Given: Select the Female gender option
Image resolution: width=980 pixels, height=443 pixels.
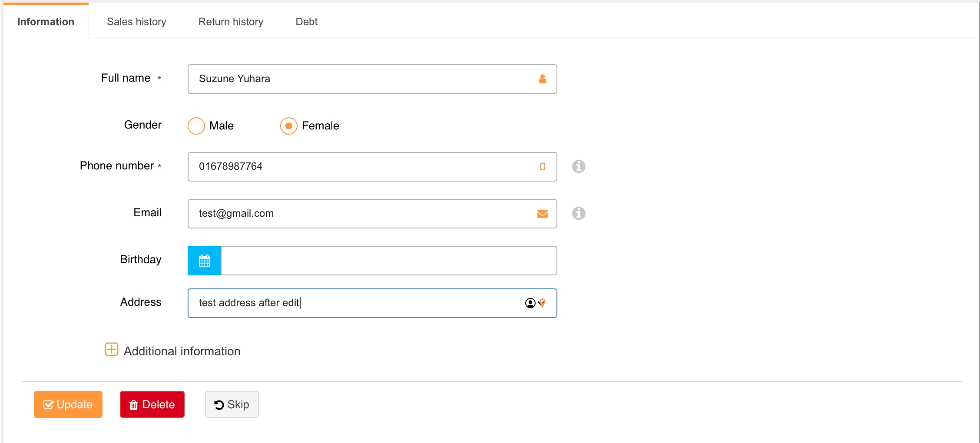Looking at the screenshot, I should [x=289, y=126].
